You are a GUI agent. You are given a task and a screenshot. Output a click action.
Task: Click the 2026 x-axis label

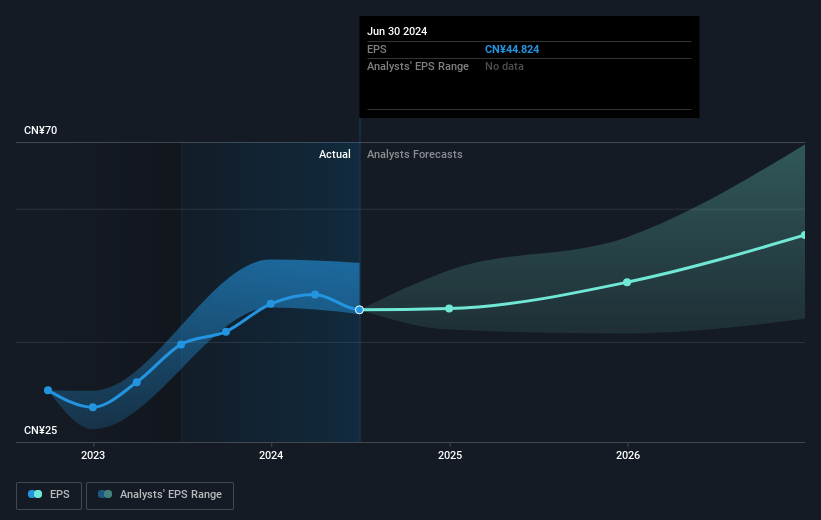point(628,455)
